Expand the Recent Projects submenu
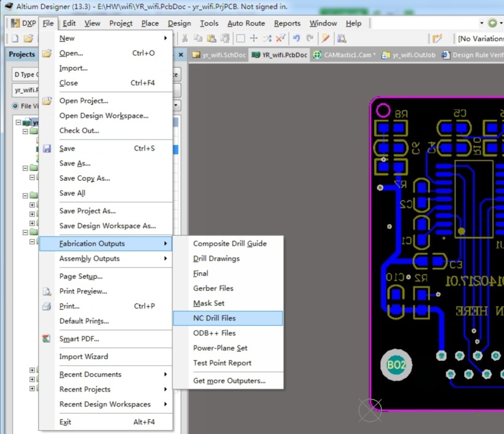The width and height of the screenshot is (504, 434). click(x=166, y=389)
